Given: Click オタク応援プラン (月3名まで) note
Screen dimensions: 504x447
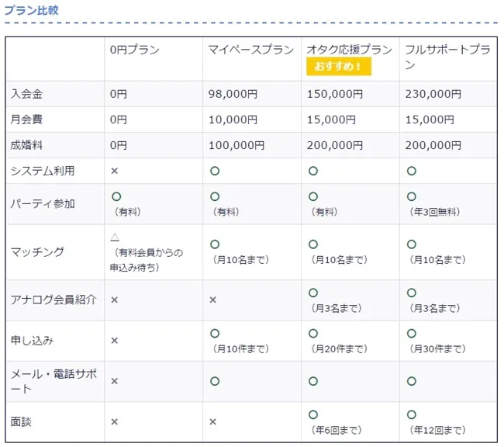Looking at the screenshot, I should tap(337, 308).
